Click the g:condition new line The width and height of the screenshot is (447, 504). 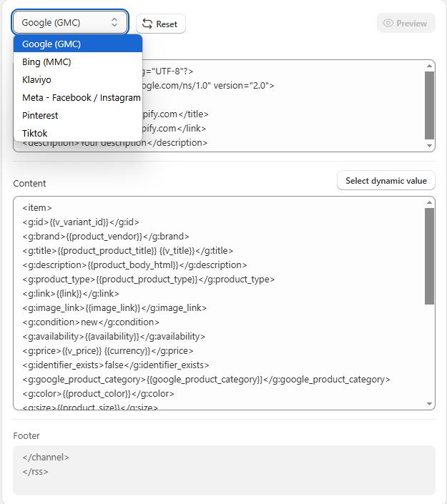(91, 322)
